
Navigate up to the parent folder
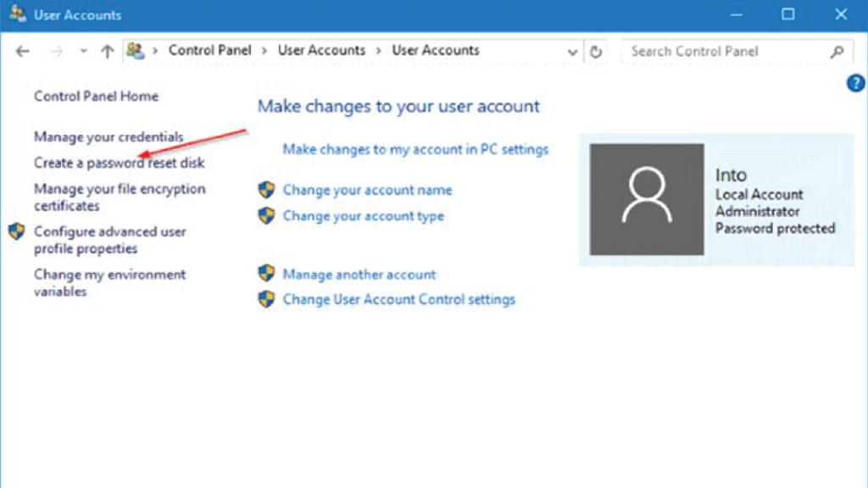pyautogui.click(x=105, y=51)
